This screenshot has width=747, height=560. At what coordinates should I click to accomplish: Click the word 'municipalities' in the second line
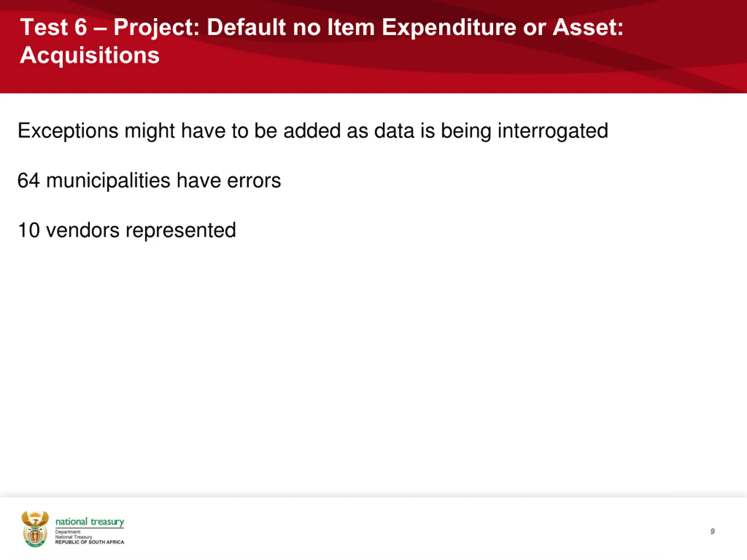coord(109,181)
